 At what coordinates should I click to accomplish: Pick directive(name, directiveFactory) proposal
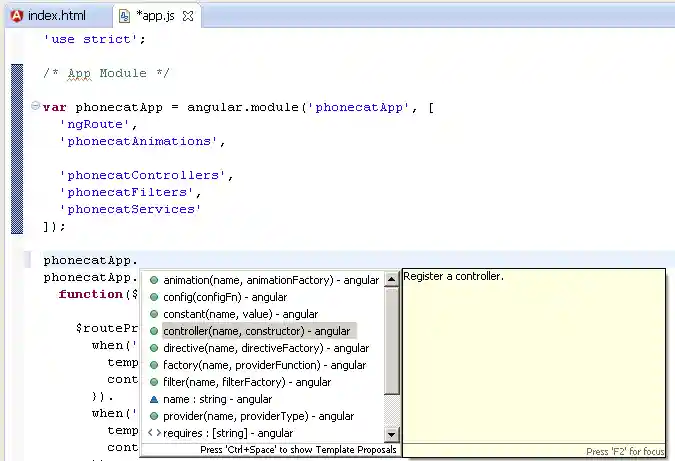click(x=266, y=348)
